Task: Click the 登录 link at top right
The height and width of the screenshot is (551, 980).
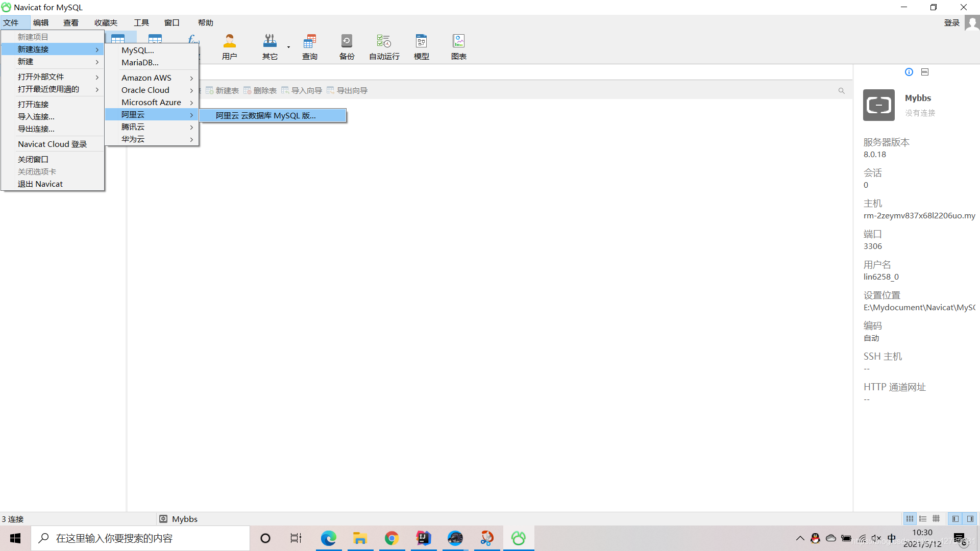Action: pos(951,23)
